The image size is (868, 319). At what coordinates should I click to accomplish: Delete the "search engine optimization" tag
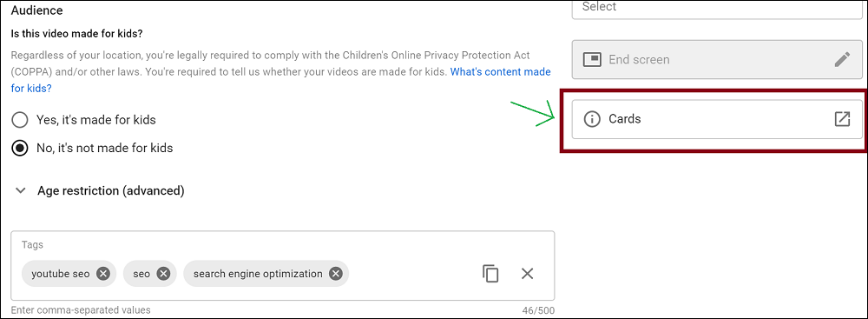[x=335, y=274]
